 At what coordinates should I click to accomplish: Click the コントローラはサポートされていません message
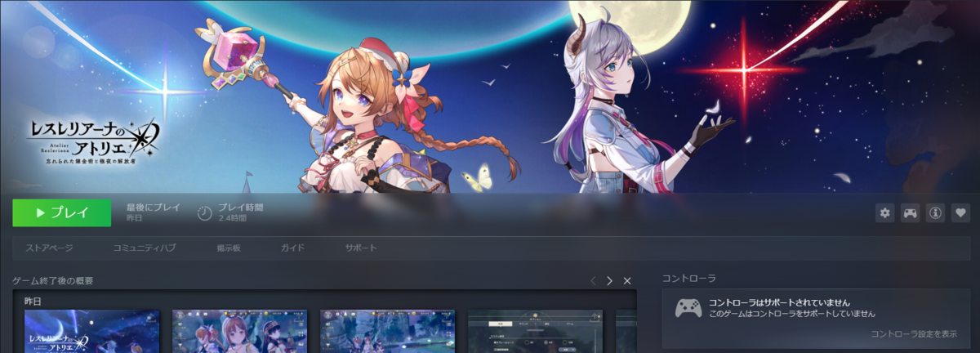click(780, 302)
